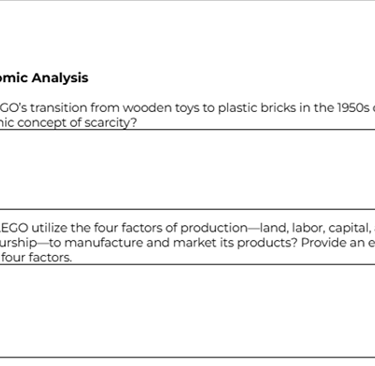Place cursor on the word 'scarcity?'
Image resolution: width=375 pixels, height=366 pixels.
point(111,123)
